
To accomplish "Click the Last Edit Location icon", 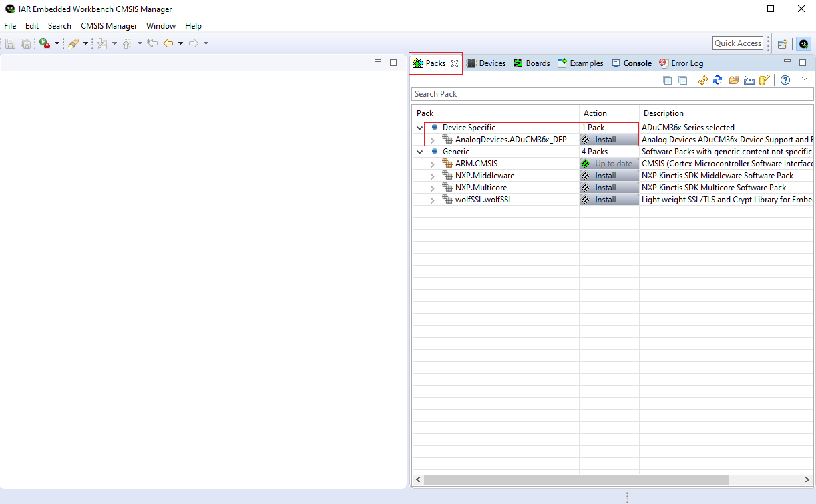I will click(152, 43).
